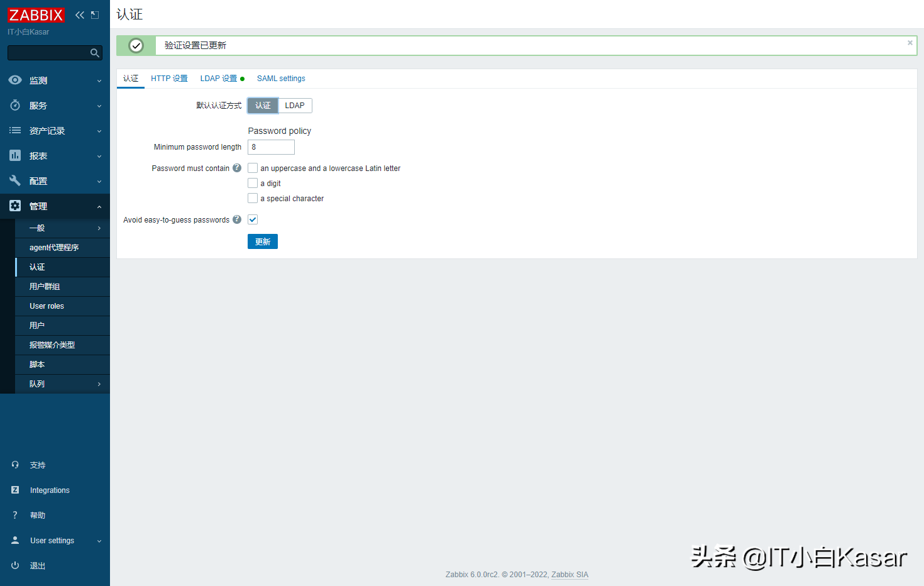Screen dimensions: 924x586
Task: Open 脚本 in the sidebar
Action: [x=62, y=365]
